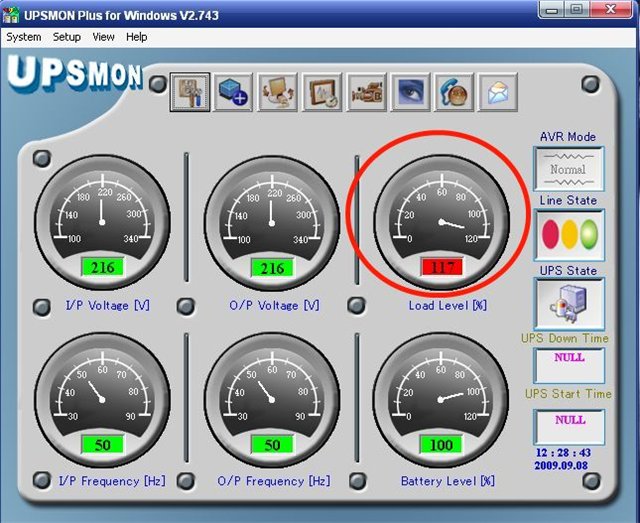Viewport: 640px width, 523px height.
Task: Click the I/P Frequency [Hz] label
Action: point(112,481)
